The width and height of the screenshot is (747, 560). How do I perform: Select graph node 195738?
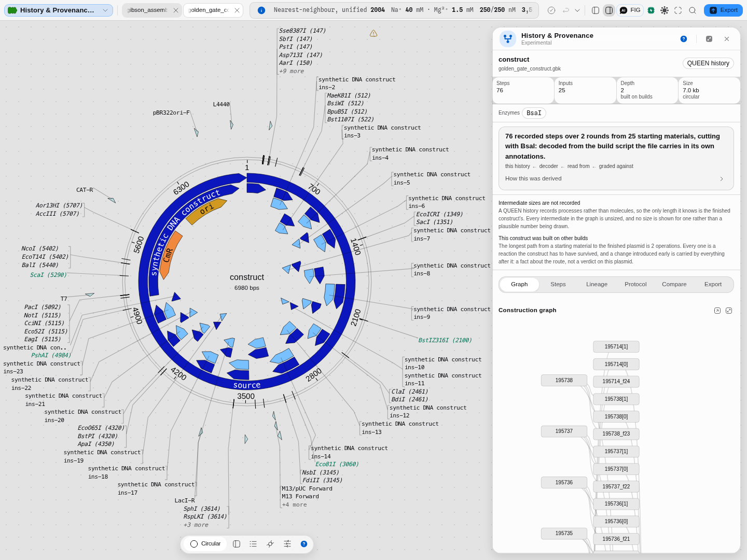click(564, 381)
